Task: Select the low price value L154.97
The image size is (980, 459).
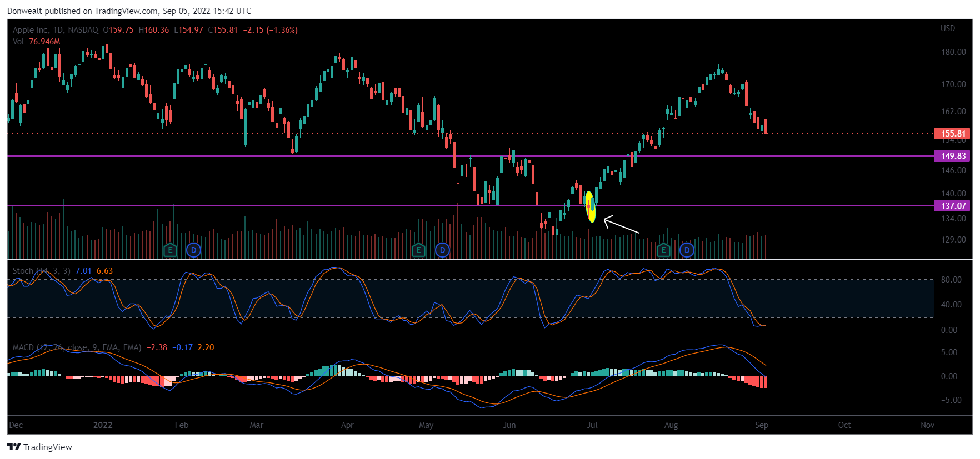Action: (189, 30)
